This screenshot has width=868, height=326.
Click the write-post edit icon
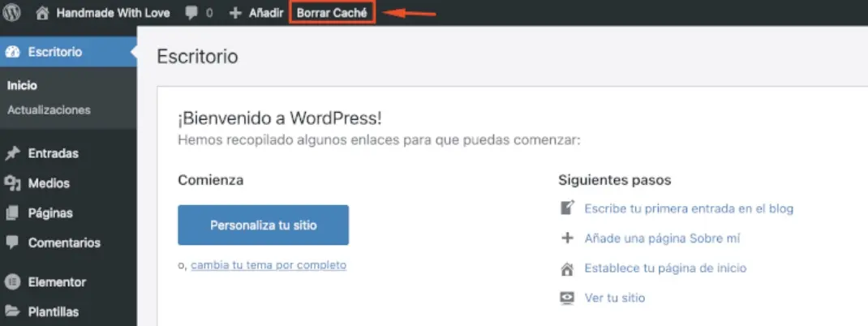(567, 208)
